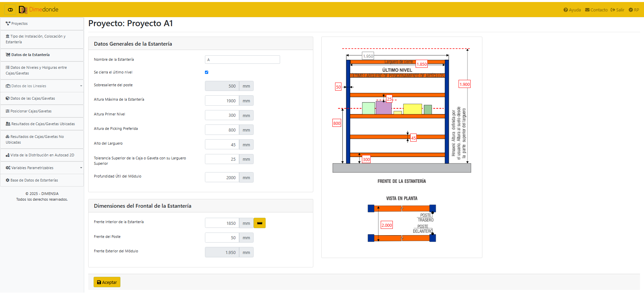Open the RP user profile icon
The width and height of the screenshot is (644, 305).
tap(631, 10)
